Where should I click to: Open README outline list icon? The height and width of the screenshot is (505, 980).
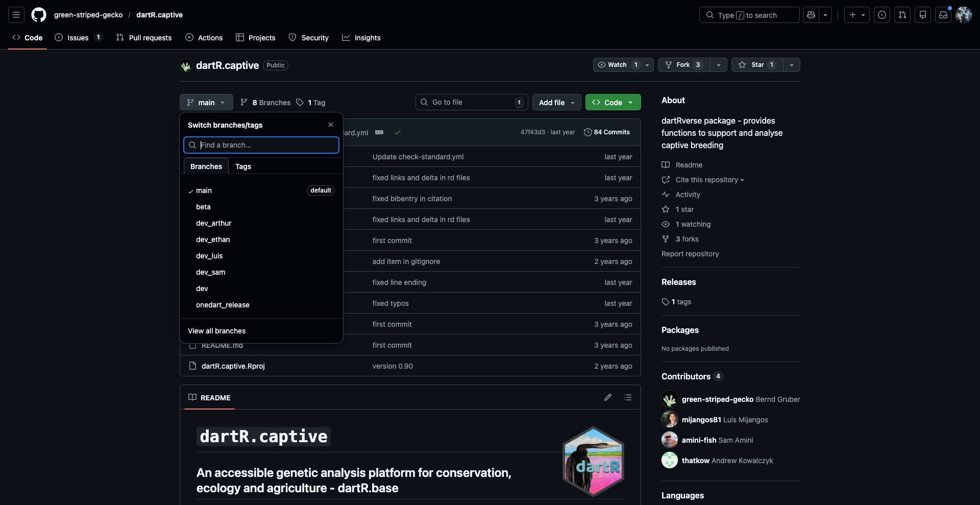(628, 397)
